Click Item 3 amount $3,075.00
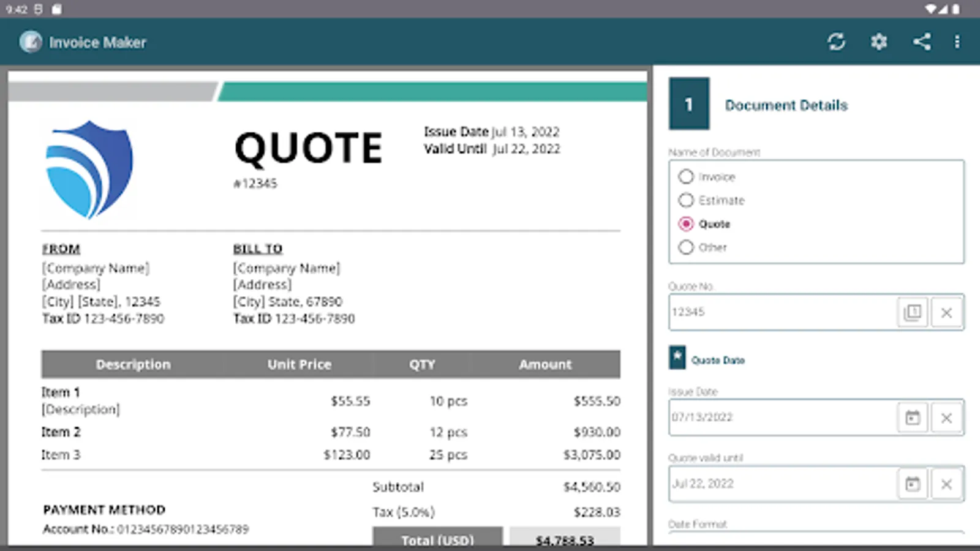Viewport: 980px width, 551px height. pos(592,455)
